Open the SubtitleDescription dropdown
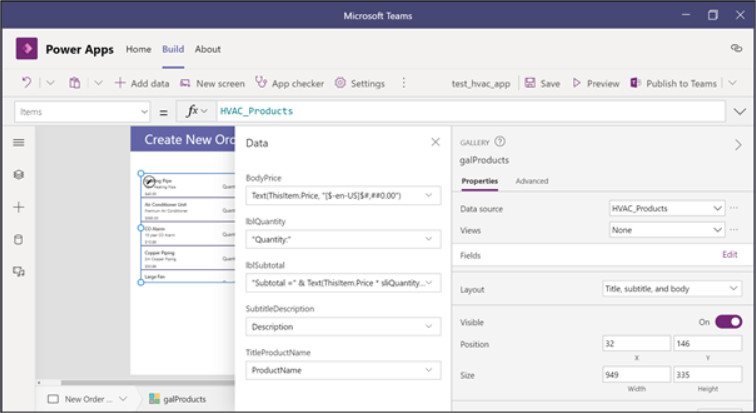Viewport: 756px width, 413px height. tap(343, 327)
